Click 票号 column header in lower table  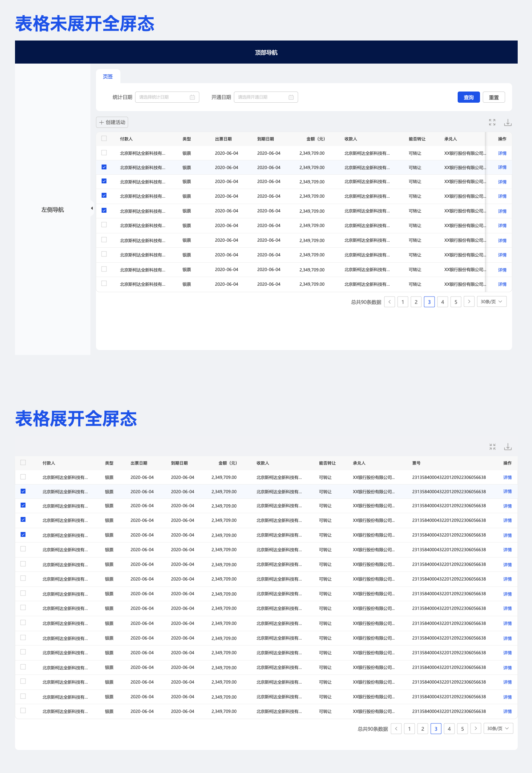(416, 463)
